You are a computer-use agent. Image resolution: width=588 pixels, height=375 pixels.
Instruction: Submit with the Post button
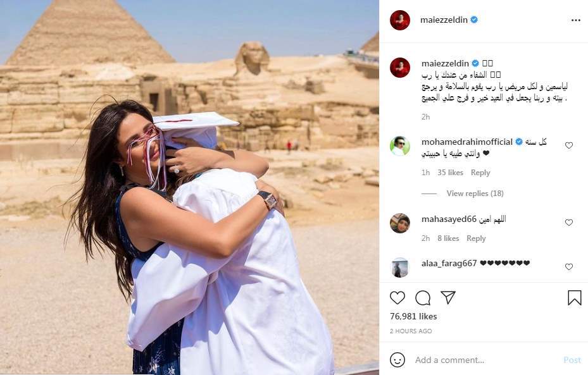572,360
